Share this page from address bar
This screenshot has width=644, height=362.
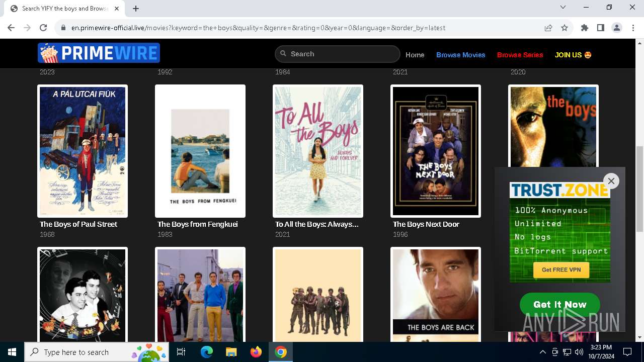click(548, 28)
